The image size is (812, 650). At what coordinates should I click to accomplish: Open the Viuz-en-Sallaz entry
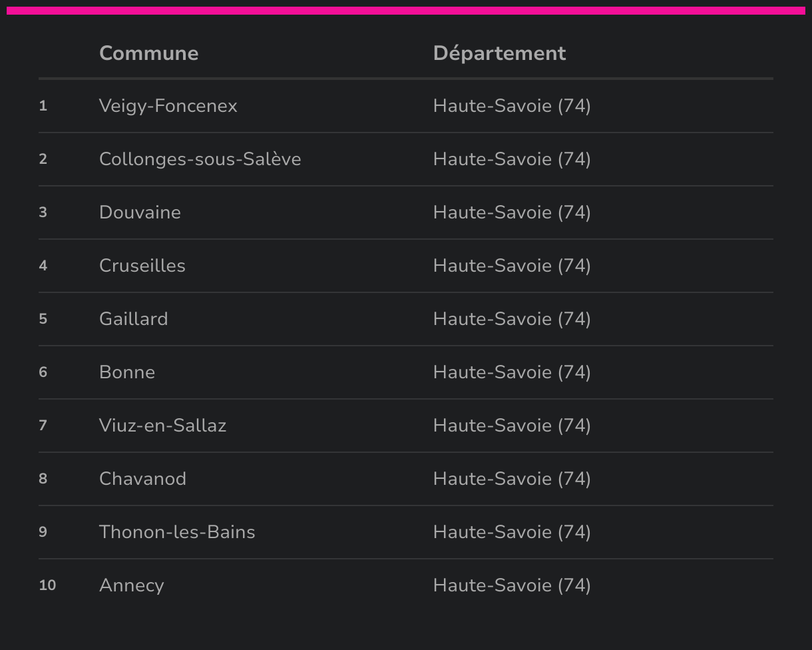click(162, 426)
